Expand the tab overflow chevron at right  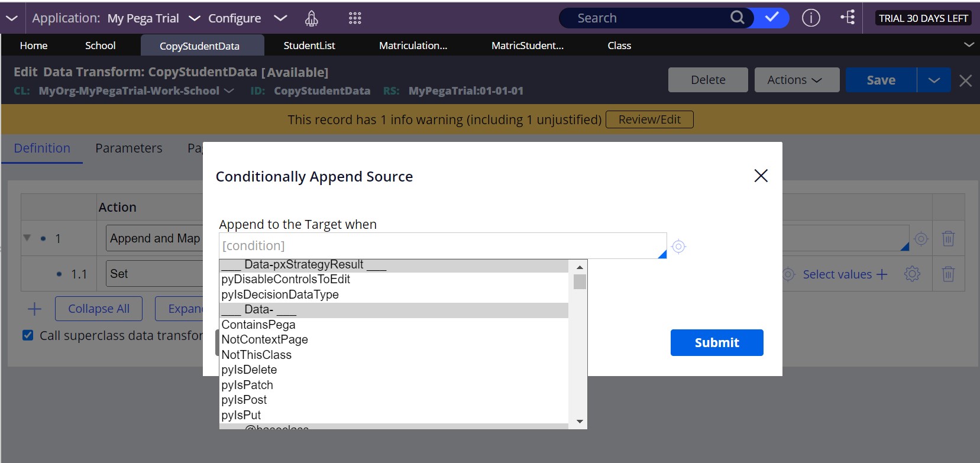(x=969, y=45)
